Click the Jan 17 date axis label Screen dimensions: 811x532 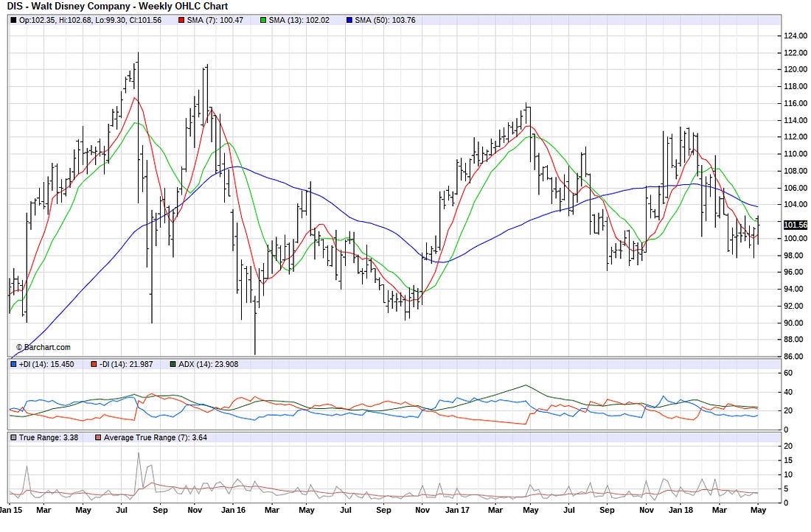pyautogui.click(x=457, y=511)
